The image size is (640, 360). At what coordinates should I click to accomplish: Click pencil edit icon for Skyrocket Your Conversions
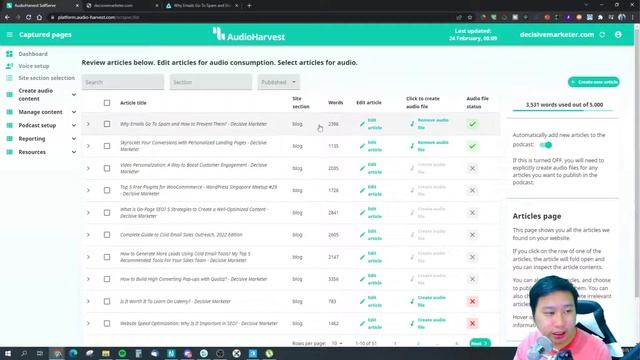(x=362, y=146)
